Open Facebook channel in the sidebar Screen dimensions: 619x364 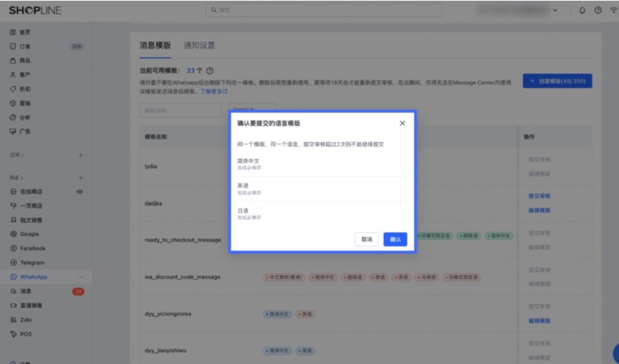14,248
